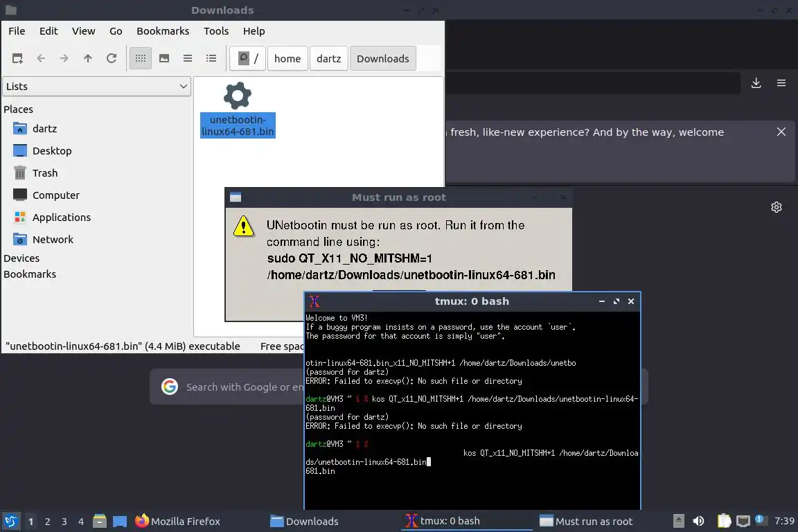This screenshot has width=798, height=532.
Task: Open the Bookmarks menu
Action: 163,31
